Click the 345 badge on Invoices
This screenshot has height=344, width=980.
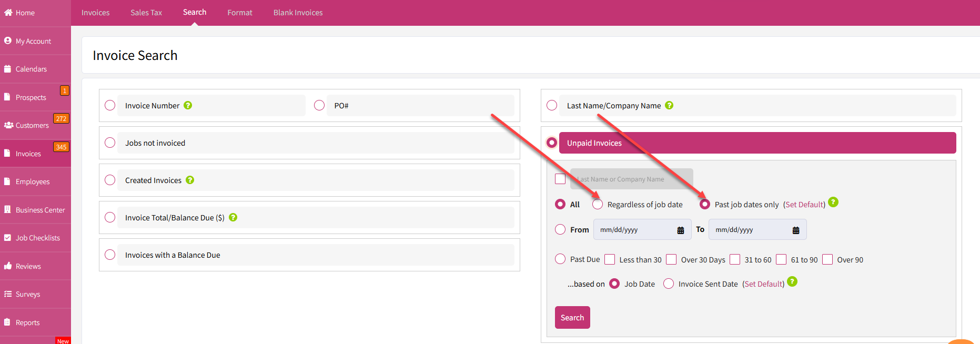[x=61, y=147]
